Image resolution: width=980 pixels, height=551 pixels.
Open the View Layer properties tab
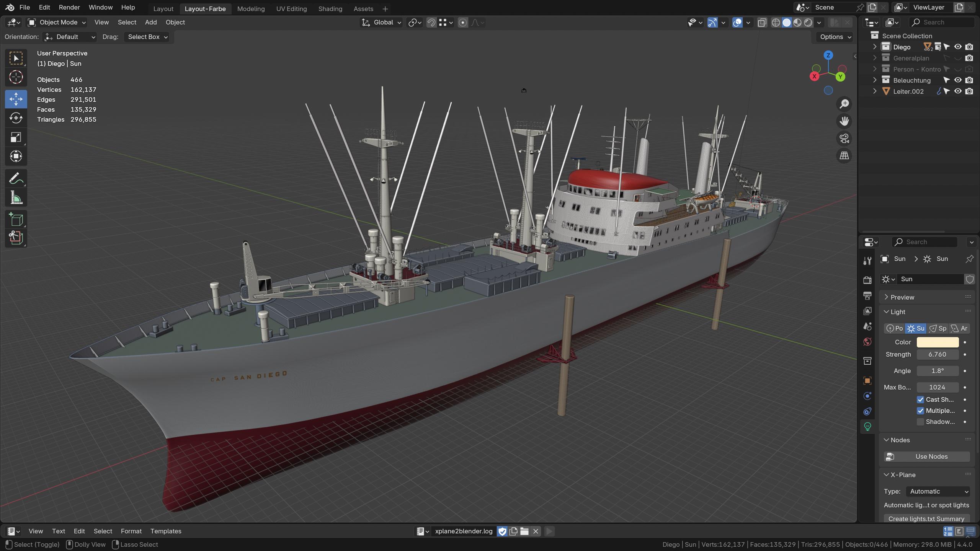tap(867, 311)
